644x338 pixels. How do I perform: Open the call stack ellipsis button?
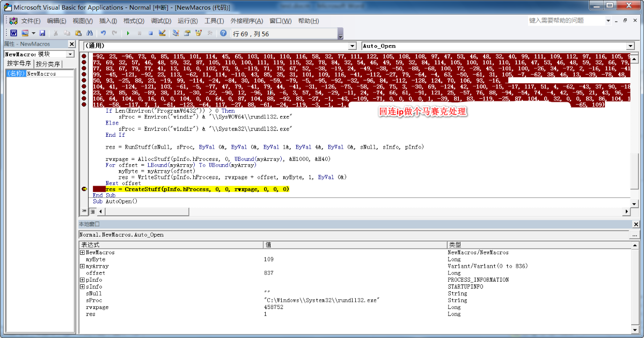click(634, 235)
